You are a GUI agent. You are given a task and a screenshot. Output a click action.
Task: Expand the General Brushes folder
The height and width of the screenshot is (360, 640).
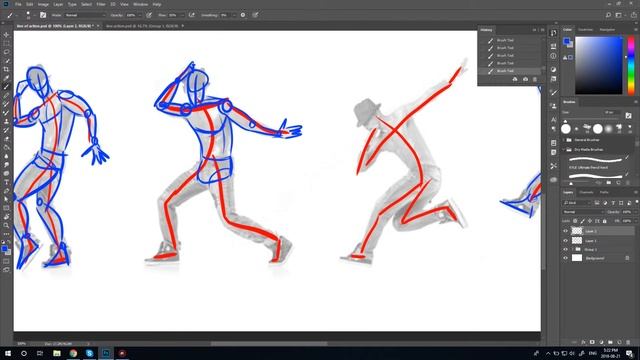click(x=564, y=140)
